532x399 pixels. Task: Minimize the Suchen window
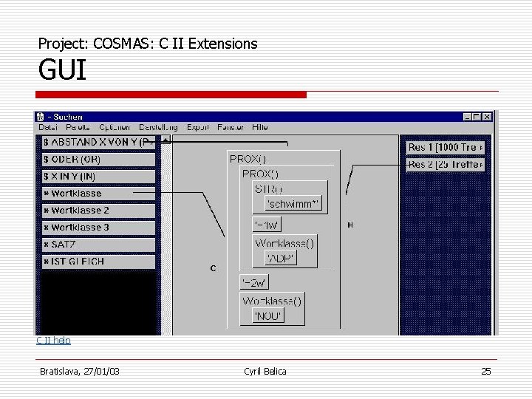467,117
